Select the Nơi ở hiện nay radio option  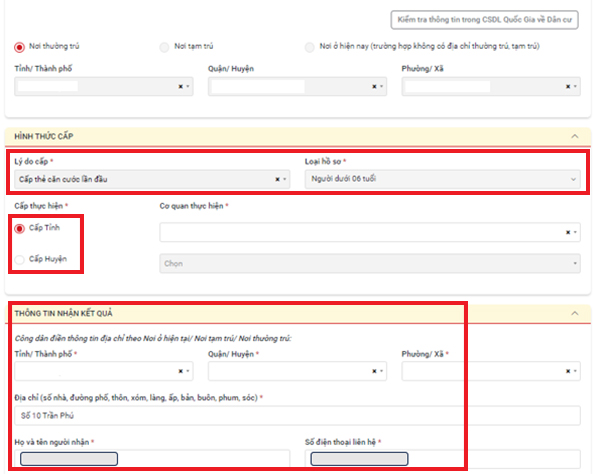(x=310, y=47)
